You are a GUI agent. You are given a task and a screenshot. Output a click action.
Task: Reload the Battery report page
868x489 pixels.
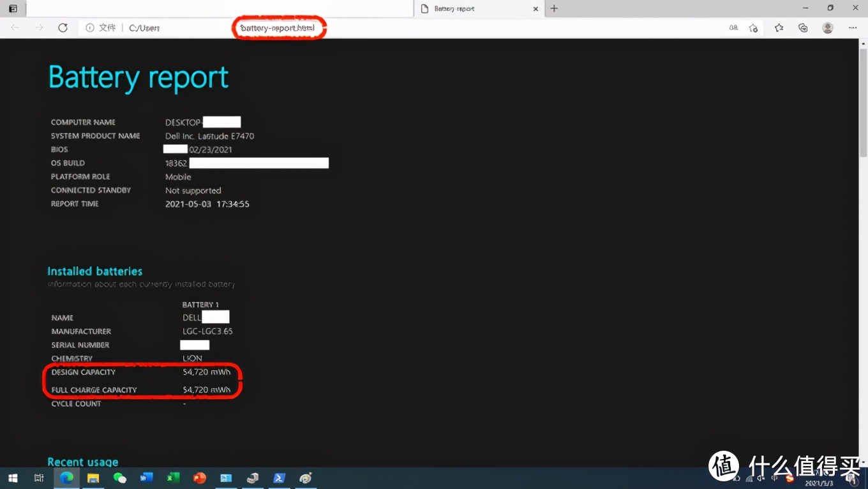point(63,27)
